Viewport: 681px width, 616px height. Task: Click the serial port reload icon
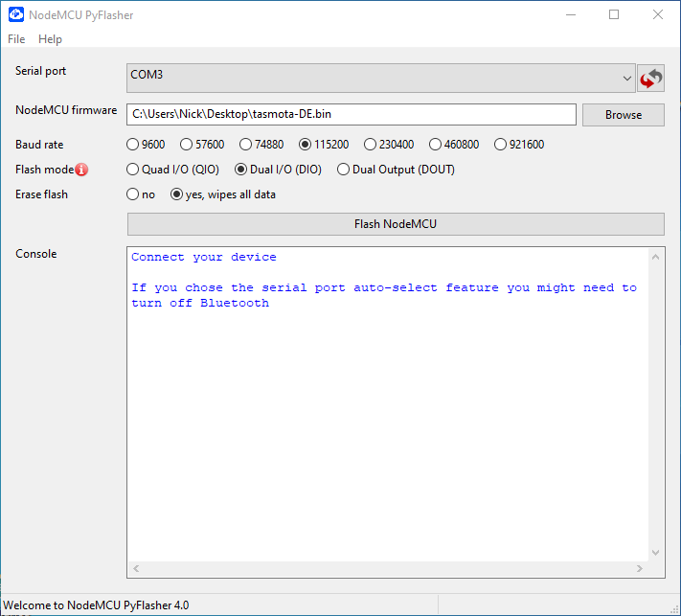click(x=651, y=79)
